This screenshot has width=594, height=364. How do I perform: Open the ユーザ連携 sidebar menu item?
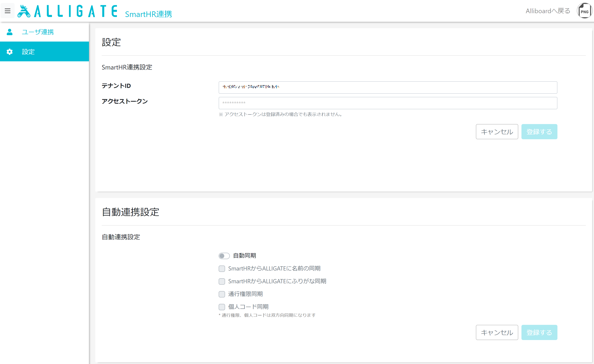[x=44, y=32]
